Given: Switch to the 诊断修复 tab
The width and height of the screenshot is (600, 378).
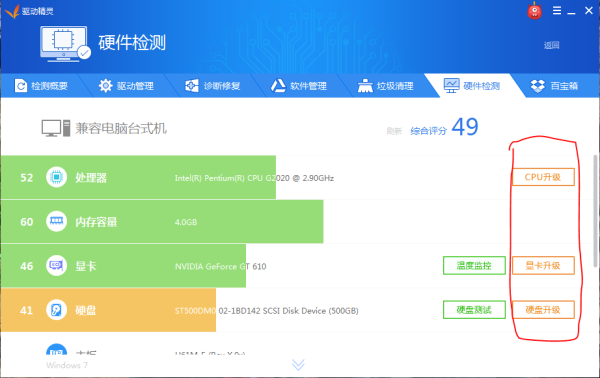Looking at the screenshot, I should tap(213, 86).
